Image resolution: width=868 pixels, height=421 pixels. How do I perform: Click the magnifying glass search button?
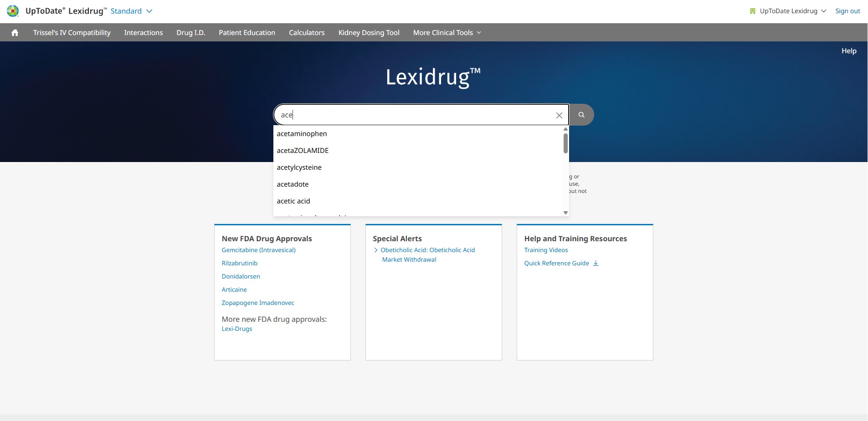point(581,115)
